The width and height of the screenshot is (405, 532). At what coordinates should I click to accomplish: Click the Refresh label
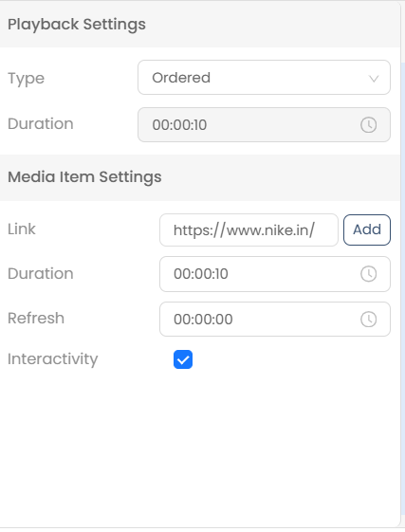pyautogui.click(x=36, y=319)
